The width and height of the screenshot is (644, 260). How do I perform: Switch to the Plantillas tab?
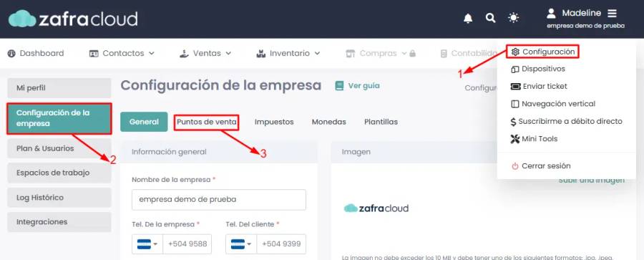tap(381, 122)
